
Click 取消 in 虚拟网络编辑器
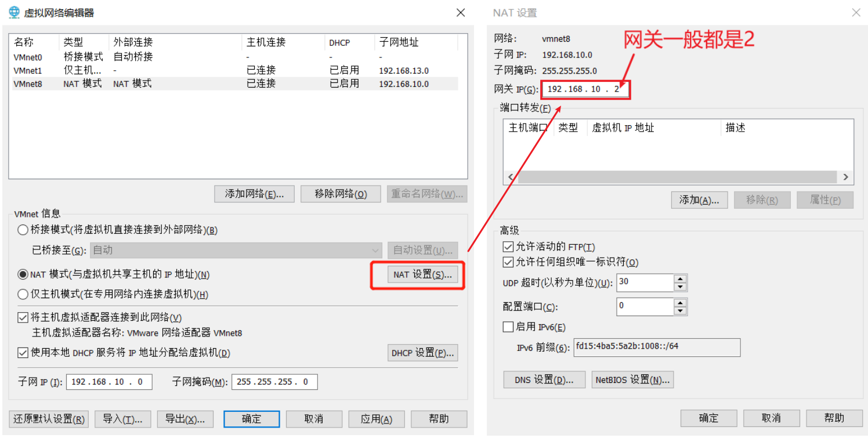click(314, 419)
